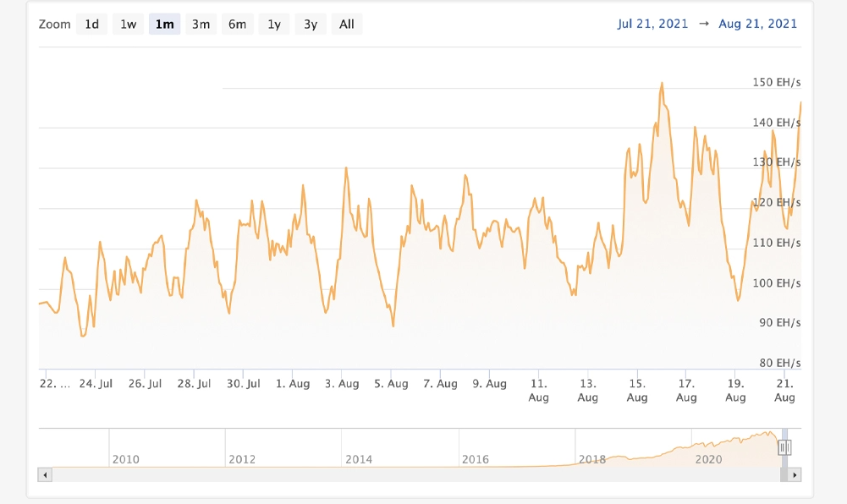Switch chart zoom to 3m
847x504 pixels.
[201, 25]
